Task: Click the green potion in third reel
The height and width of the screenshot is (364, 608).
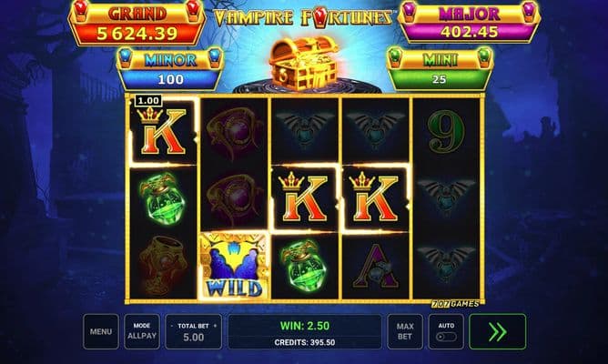Action: [x=304, y=266]
